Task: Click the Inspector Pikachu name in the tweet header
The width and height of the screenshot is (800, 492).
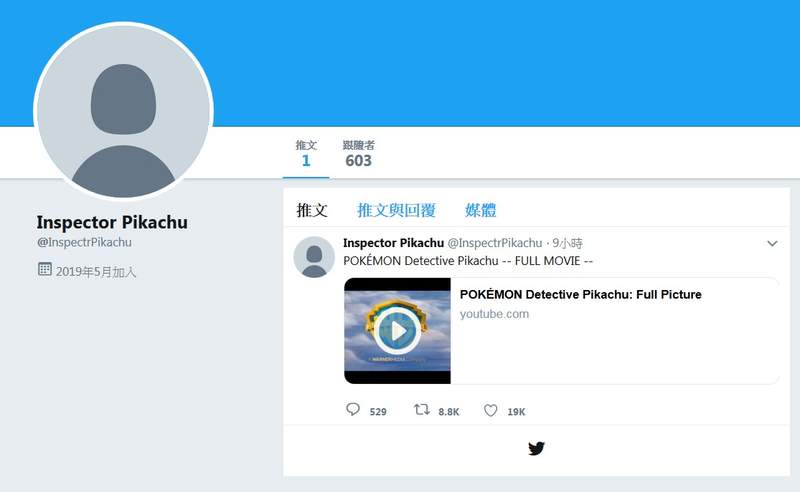Action: (393, 243)
